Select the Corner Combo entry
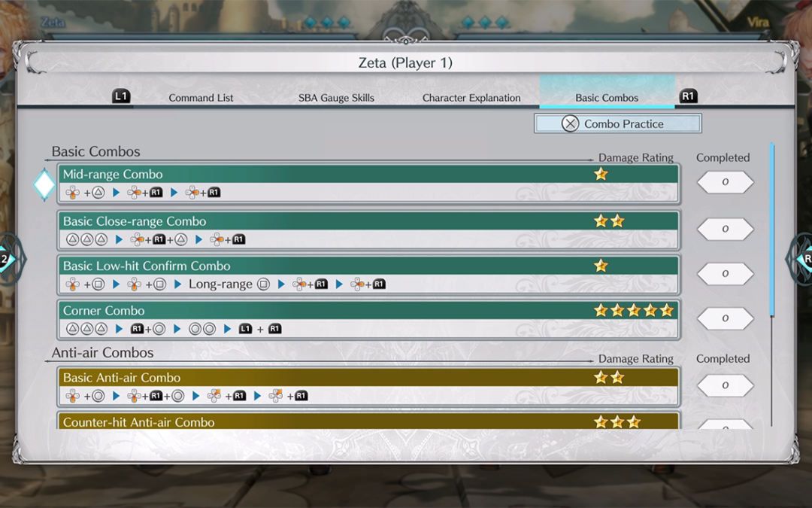This screenshot has width=812, height=508. [368, 319]
